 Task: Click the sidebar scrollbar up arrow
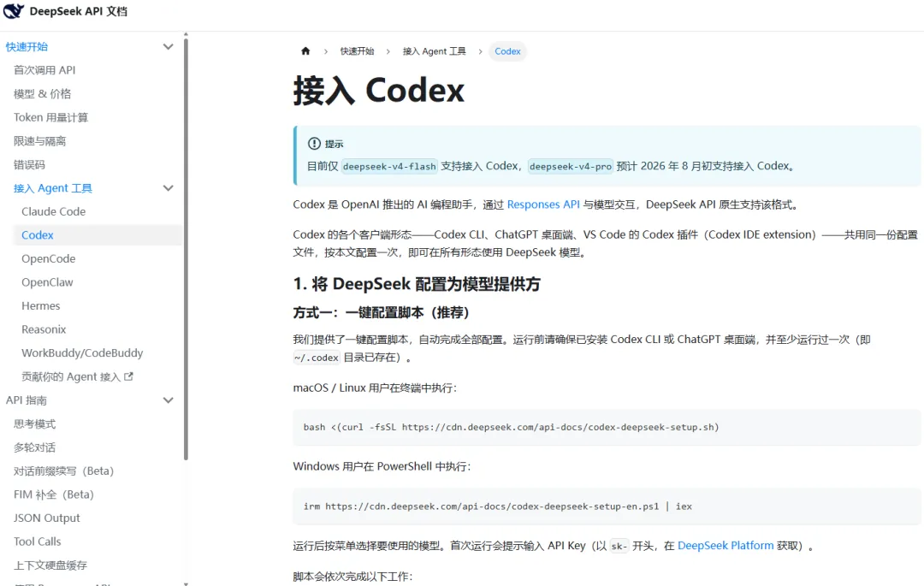point(186,35)
